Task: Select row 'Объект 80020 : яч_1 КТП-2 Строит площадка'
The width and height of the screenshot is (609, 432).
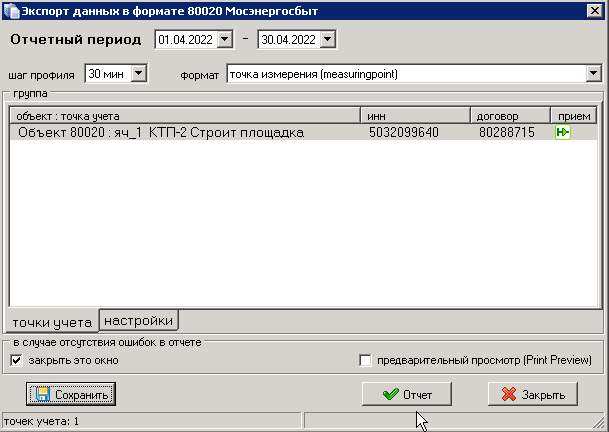Action: click(x=303, y=132)
